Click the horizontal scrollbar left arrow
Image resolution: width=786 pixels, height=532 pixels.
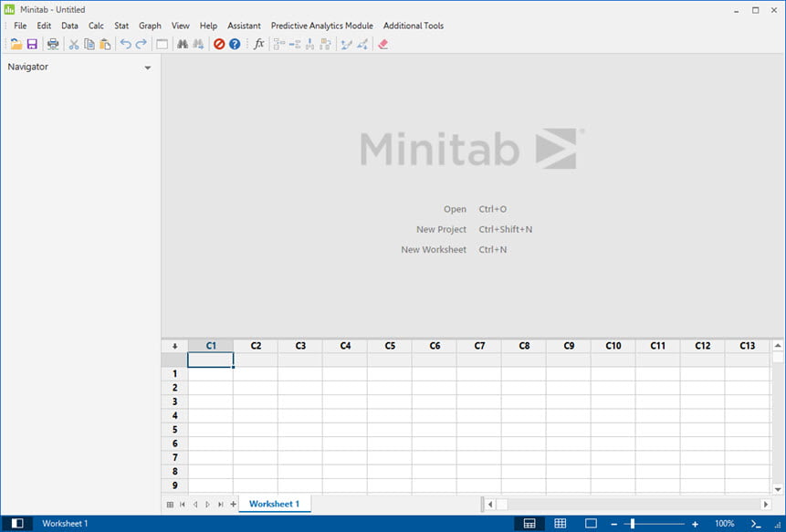click(x=490, y=505)
